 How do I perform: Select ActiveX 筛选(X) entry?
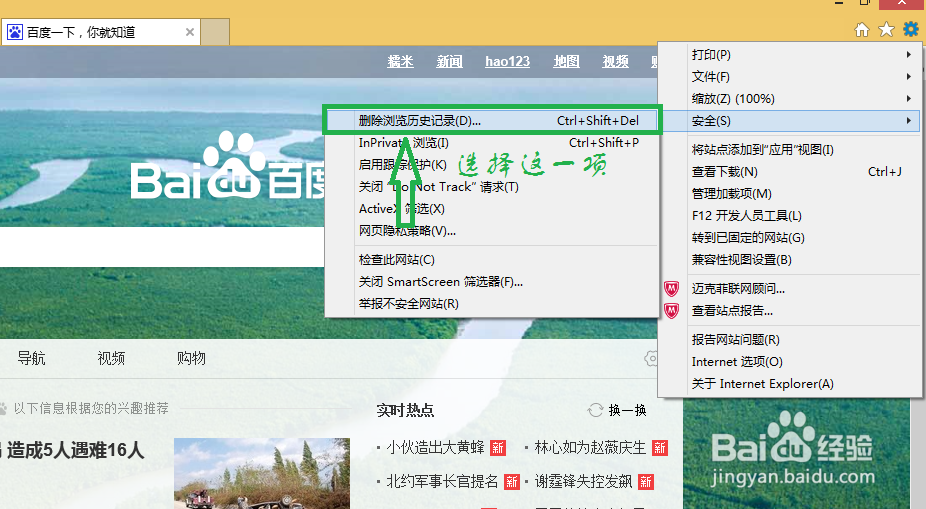click(492, 208)
